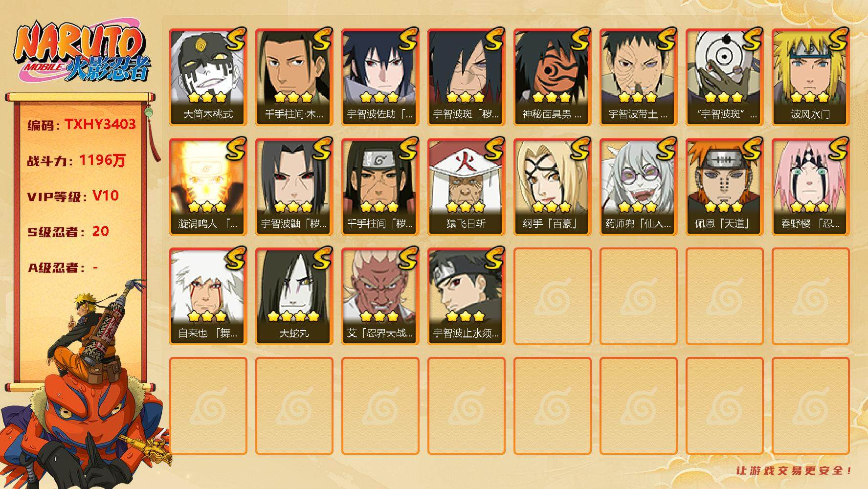868x489 pixels.
Task: Select the 纲手「百豪」 card
Action: [552, 187]
